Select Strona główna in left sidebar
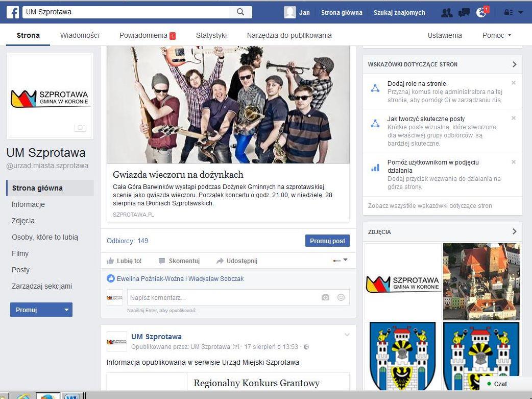 (50, 188)
